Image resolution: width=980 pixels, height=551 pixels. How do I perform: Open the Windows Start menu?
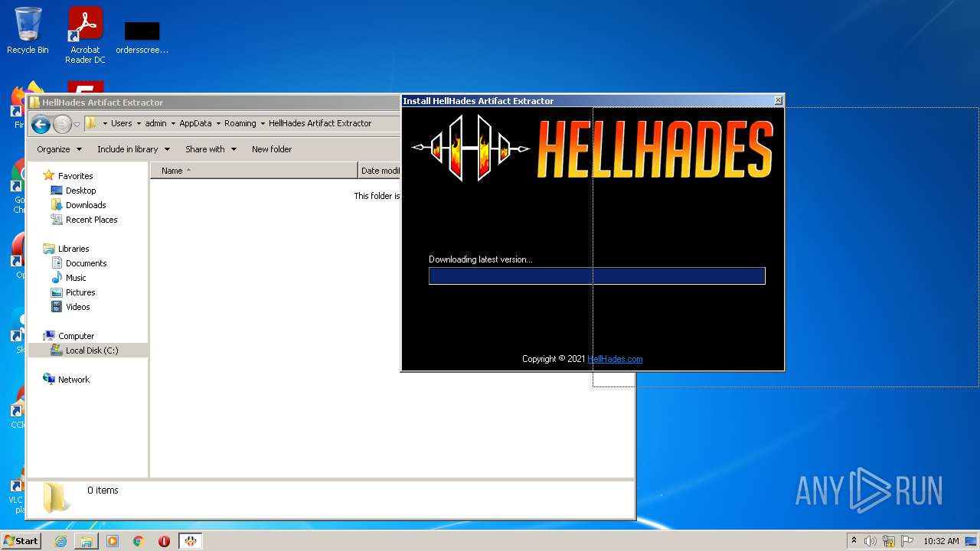(21, 540)
